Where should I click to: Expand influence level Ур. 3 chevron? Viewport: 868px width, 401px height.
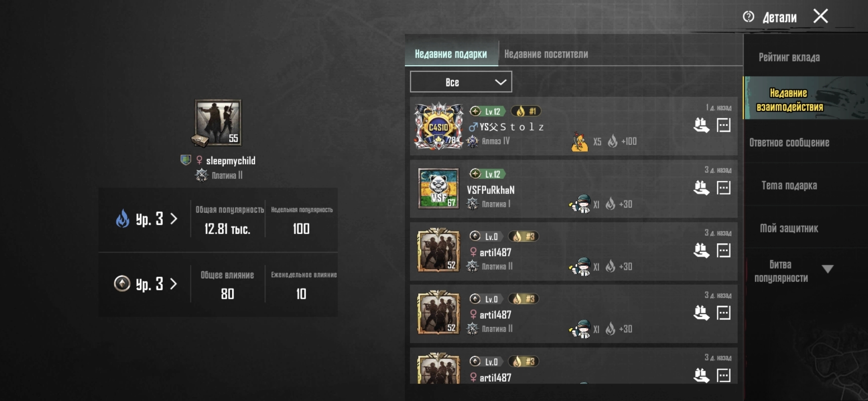click(173, 283)
